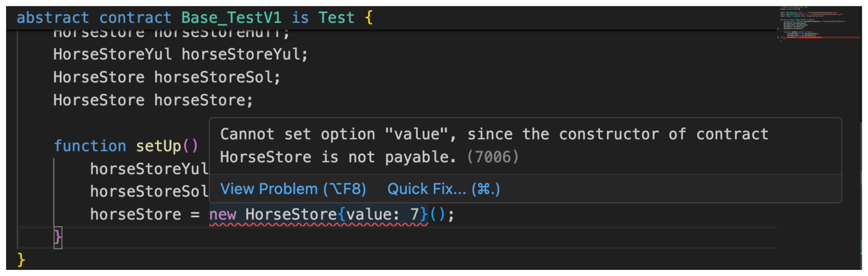Click the final closing brace of contract
Screen dimensions: 868x276
(21, 260)
